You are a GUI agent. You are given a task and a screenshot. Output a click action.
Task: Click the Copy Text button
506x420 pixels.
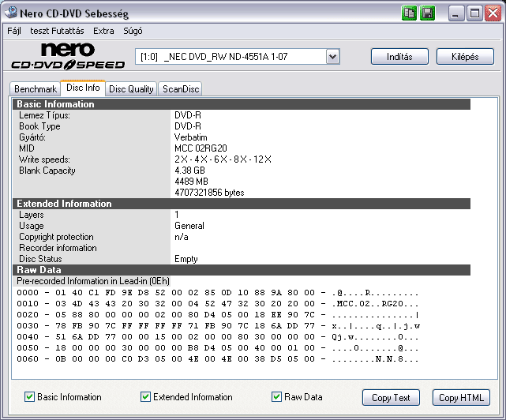pos(391,397)
